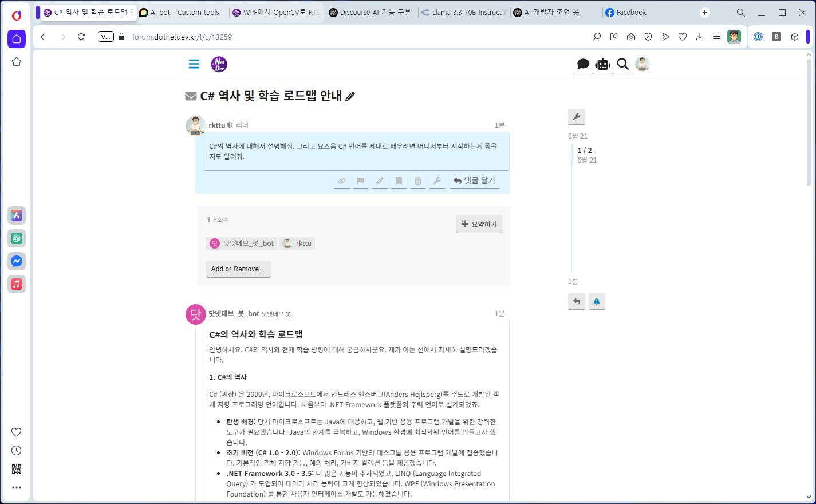Edit the topic title pencil icon
Screen dimensions: 816x504
tap(350, 96)
